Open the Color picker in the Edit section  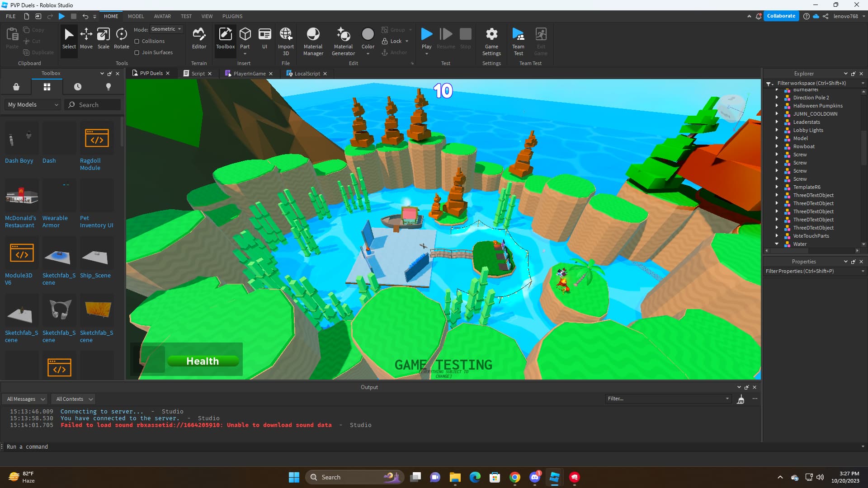(x=368, y=40)
